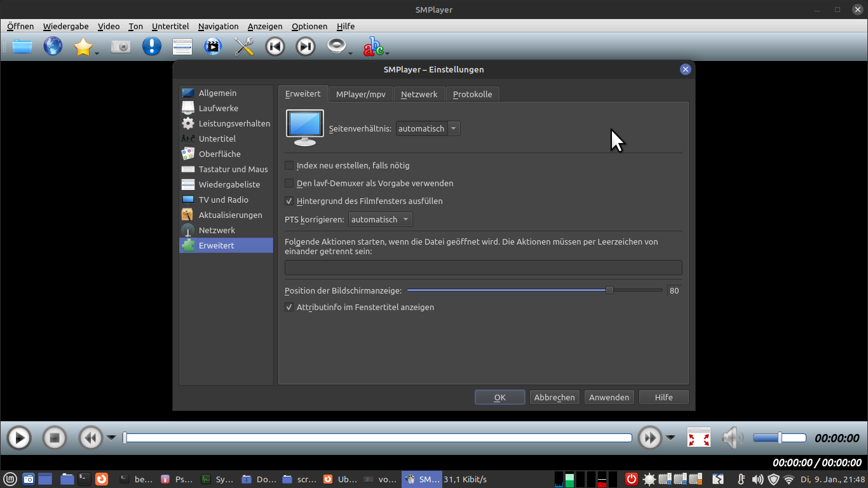Click the red power icon in tray
Image resolution: width=868 pixels, height=488 pixels.
[632, 479]
